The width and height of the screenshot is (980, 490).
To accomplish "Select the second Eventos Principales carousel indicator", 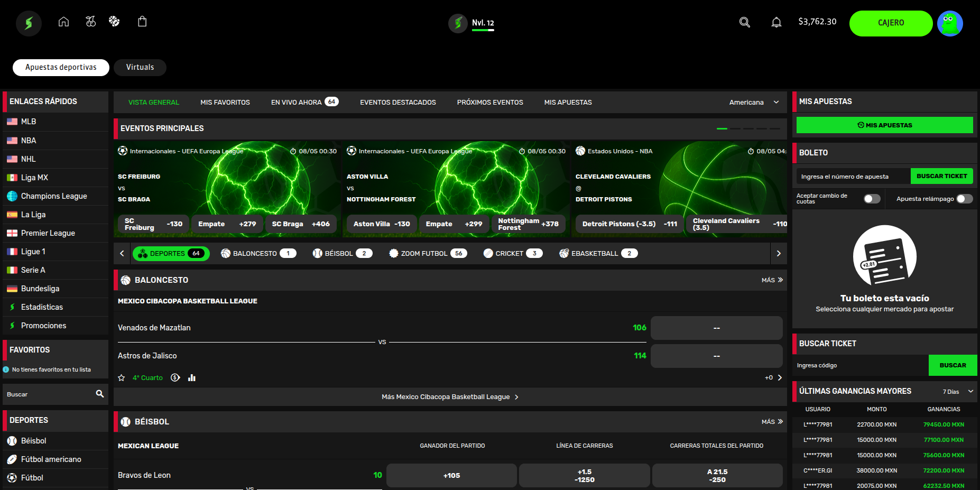I will pyautogui.click(x=735, y=128).
